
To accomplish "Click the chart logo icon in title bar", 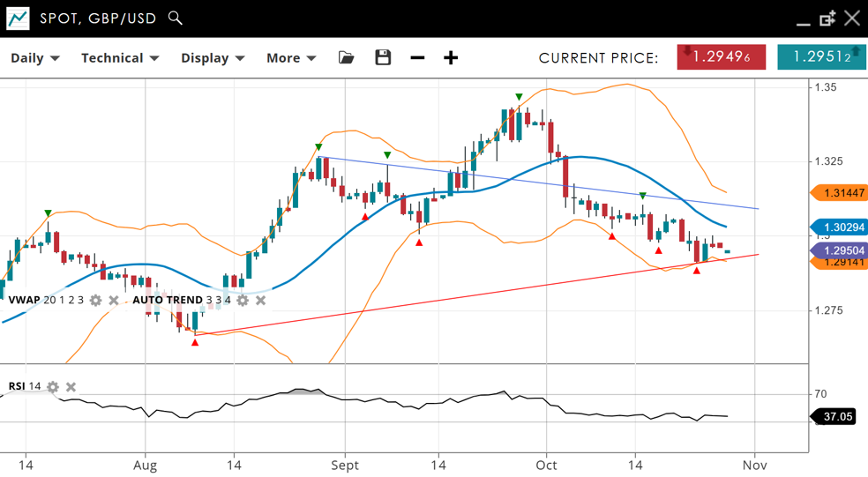I will pyautogui.click(x=18, y=18).
